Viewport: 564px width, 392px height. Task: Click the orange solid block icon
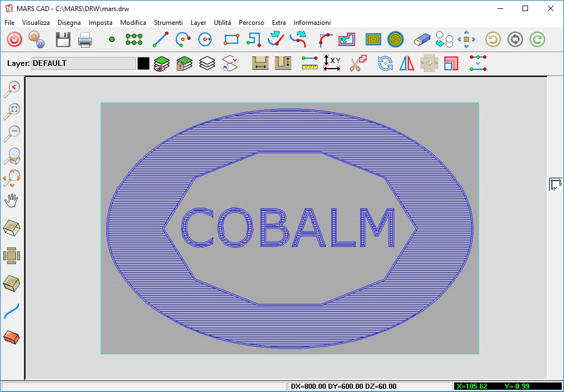(11, 338)
